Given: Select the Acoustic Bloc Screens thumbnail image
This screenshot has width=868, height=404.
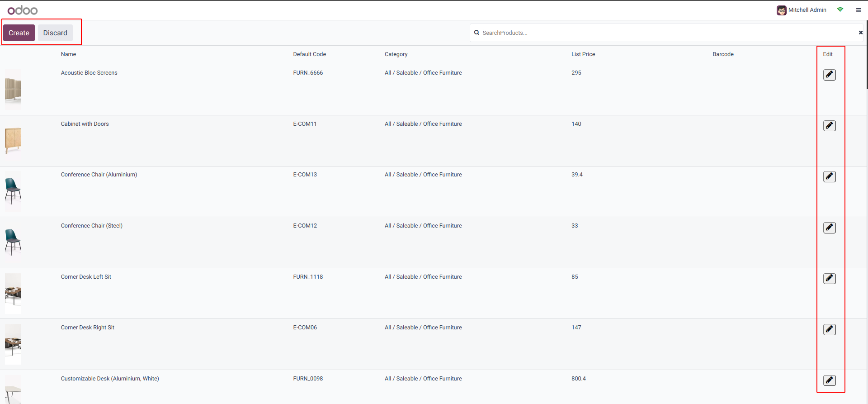Looking at the screenshot, I should point(13,90).
